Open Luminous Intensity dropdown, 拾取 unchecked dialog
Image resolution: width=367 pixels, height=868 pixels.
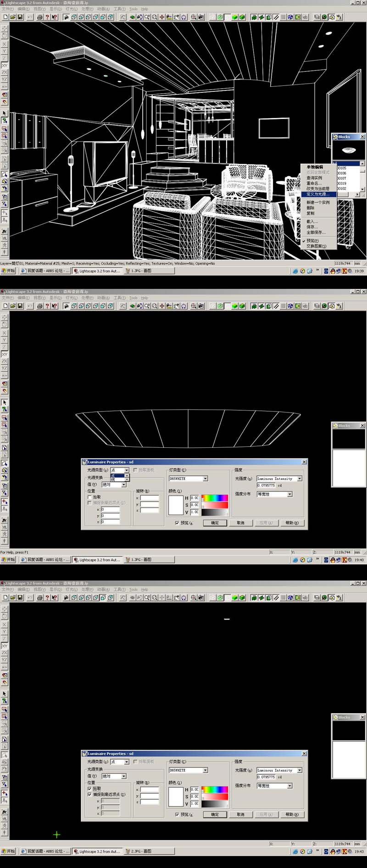(x=279, y=479)
